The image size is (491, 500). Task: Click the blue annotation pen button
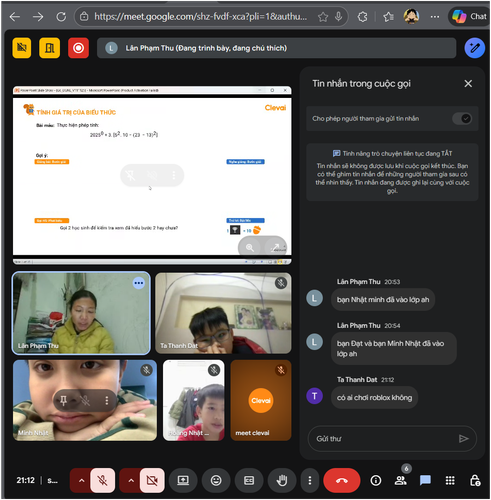[475, 48]
